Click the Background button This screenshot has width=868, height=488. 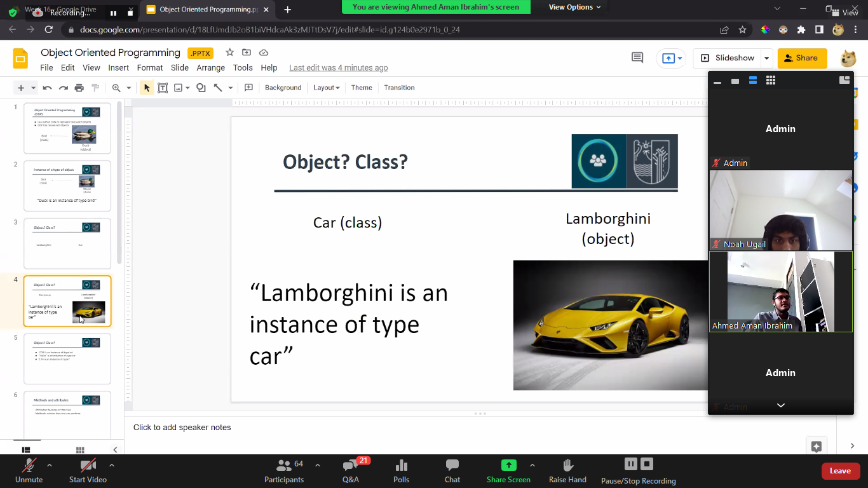[283, 88]
